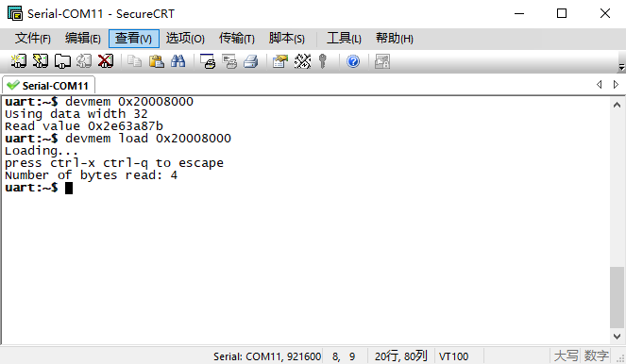Maximize the SecureCRT window
The image size is (626, 364).
click(562, 13)
